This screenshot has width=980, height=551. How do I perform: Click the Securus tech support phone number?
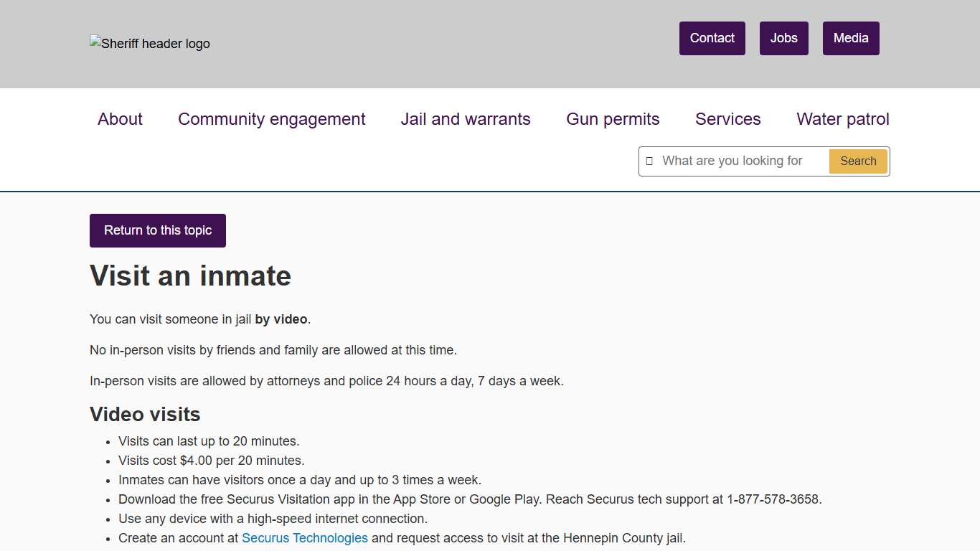pos(773,499)
